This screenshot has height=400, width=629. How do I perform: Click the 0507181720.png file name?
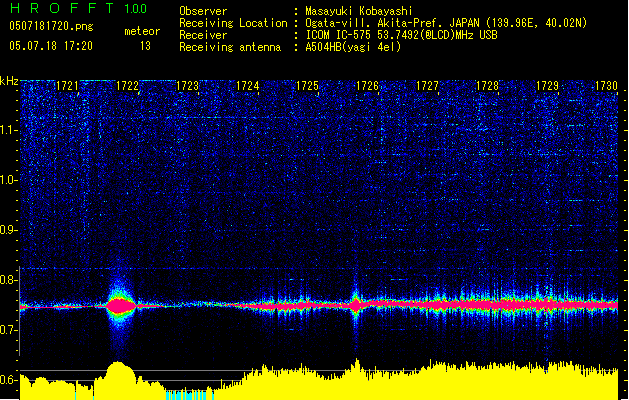coord(51,26)
